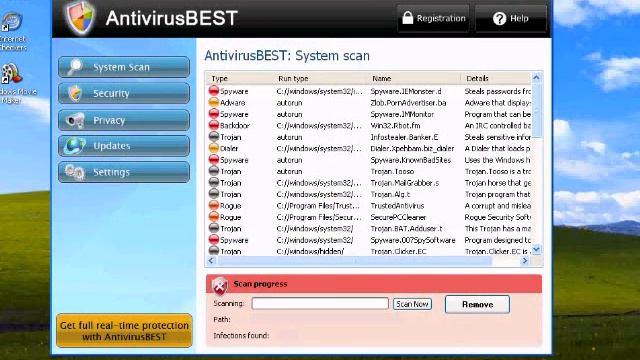Click the horizontal scrollbar thumb under results
This screenshot has width=640, height=360.
(x=355, y=260)
